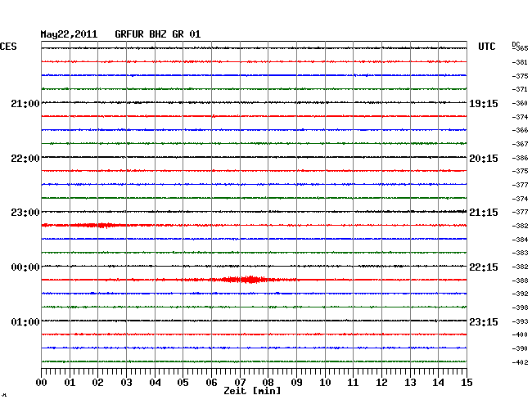Screen dimensions: 532x404
Task: Select minute tick label 12
Action: pos(381,383)
